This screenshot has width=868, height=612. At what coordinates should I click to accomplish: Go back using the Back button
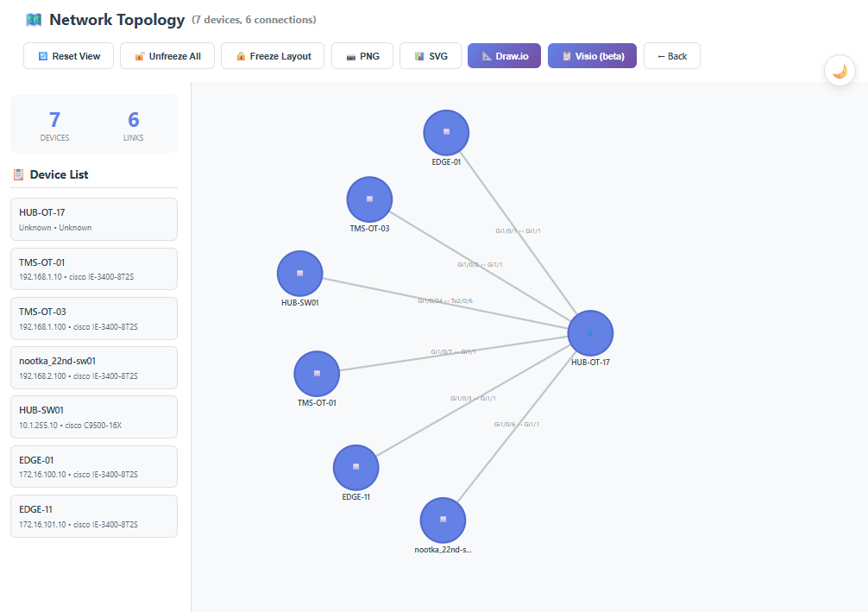point(671,56)
